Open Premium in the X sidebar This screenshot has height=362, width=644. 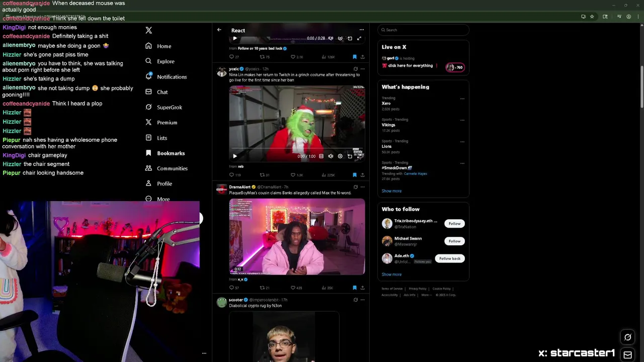(161, 122)
